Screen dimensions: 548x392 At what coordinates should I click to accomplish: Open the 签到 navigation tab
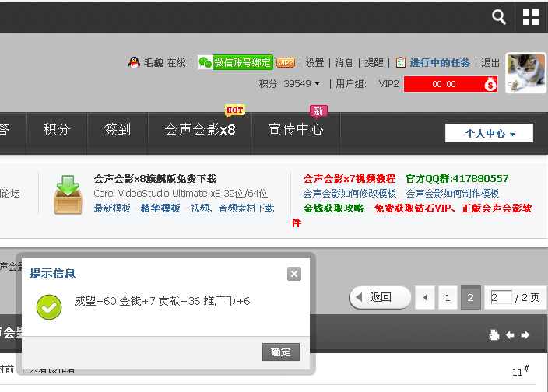click(118, 130)
